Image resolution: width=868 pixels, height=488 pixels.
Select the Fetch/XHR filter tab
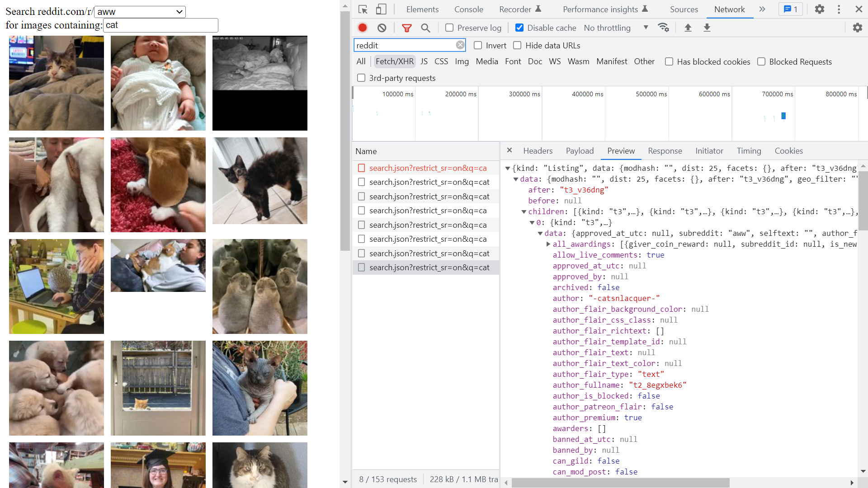(393, 61)
